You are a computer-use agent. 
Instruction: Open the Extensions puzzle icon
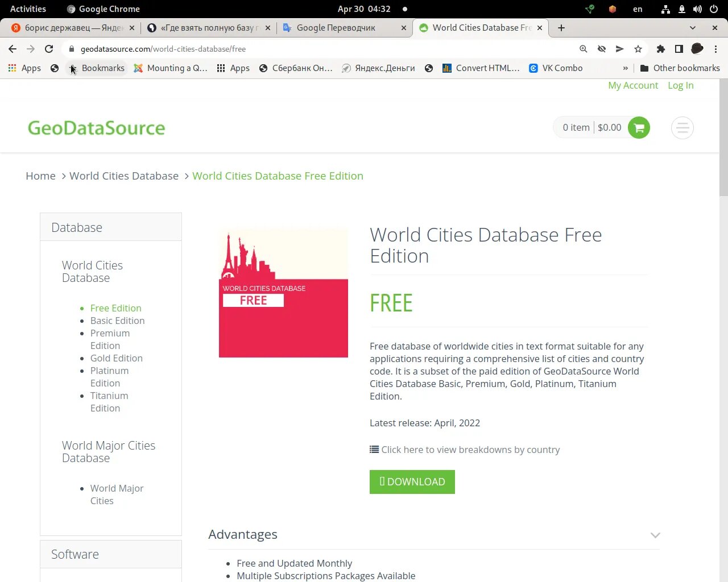[x=660, y=49]
